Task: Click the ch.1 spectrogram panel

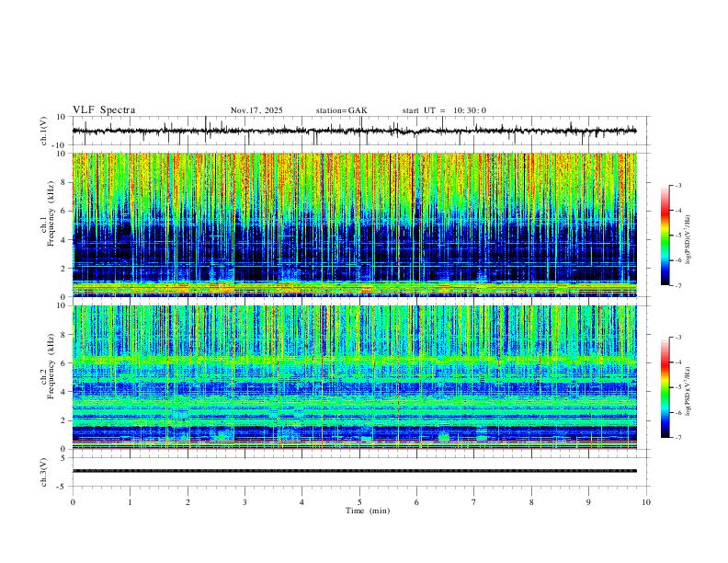Action: (355, 224)
